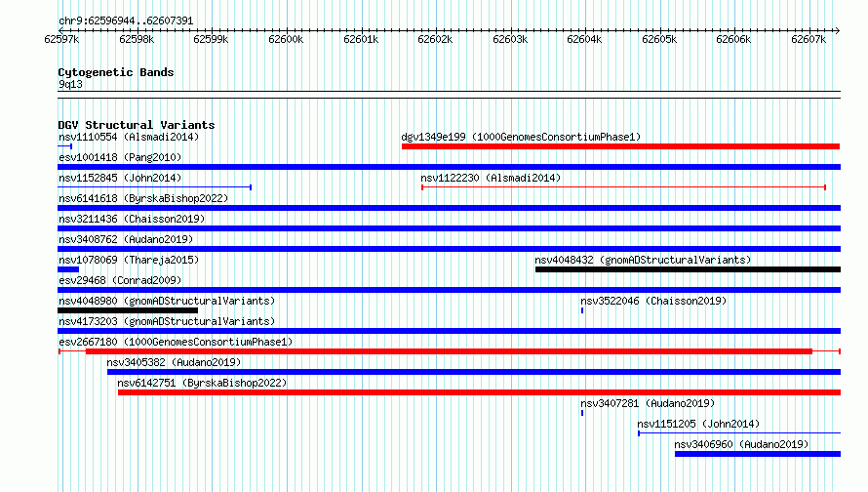Select the nsv1152845 (John2014) variant label

(120, 178)
